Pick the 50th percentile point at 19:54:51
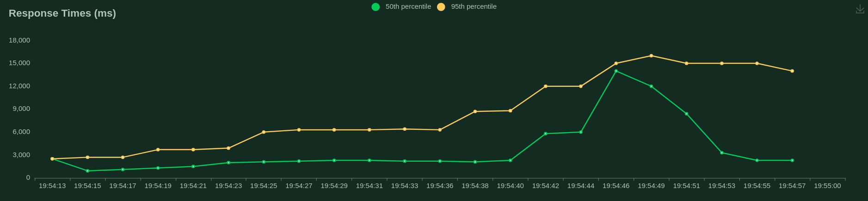 pos(686,114)
